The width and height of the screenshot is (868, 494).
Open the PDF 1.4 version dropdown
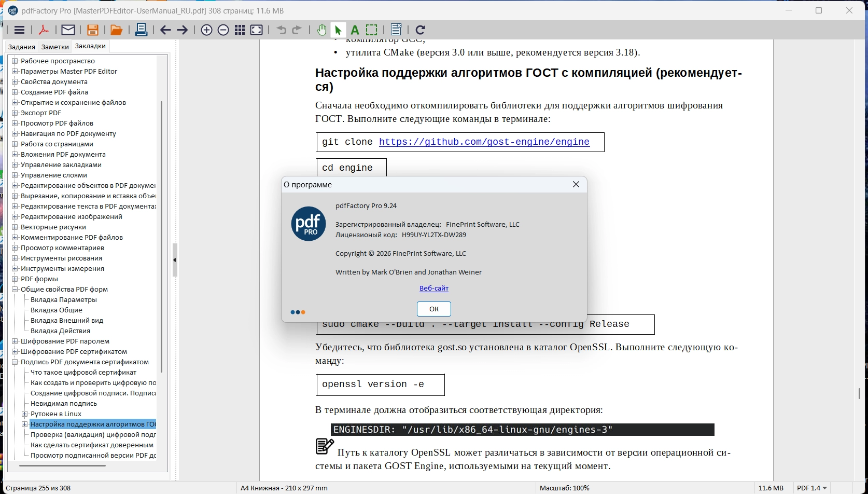coord(812,488)
